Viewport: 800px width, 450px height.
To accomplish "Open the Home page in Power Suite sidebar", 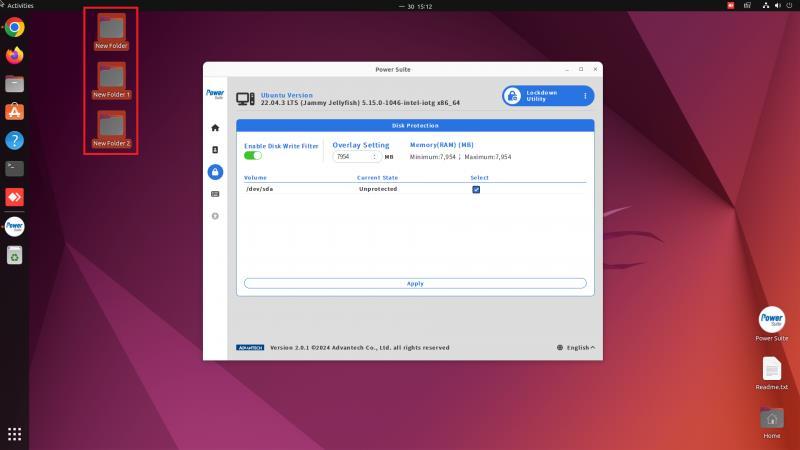I will pyautogui.click(x=215, y=128).
